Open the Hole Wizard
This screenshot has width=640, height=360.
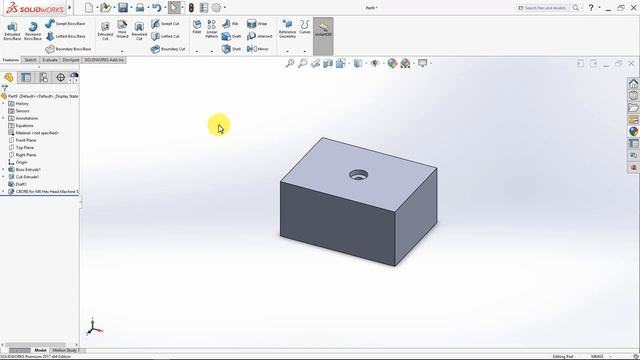[122, 29]
